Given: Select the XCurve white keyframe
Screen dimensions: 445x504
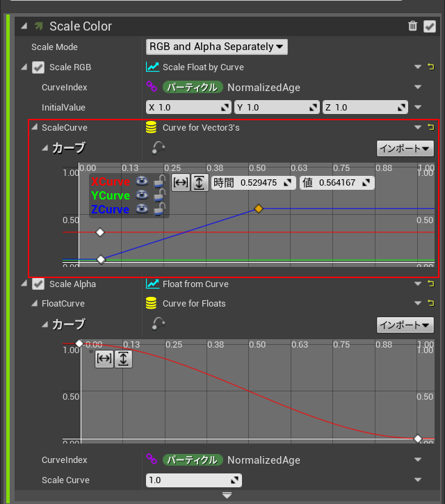Looking at the screenshot, I should click(100, 232).
